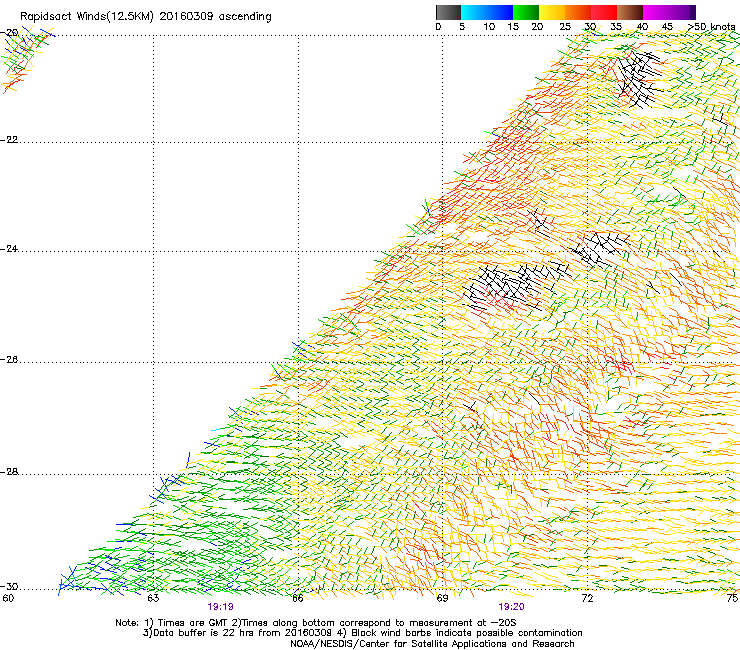Click the red 30-35 knots legend swatch
Screen dimensions: 740x650
604,12
